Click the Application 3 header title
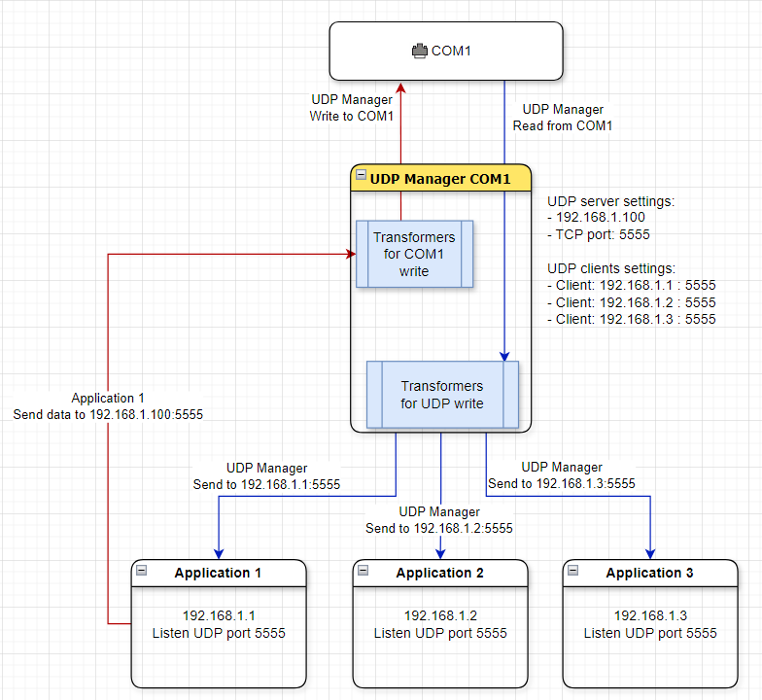 tap(649, 573)
